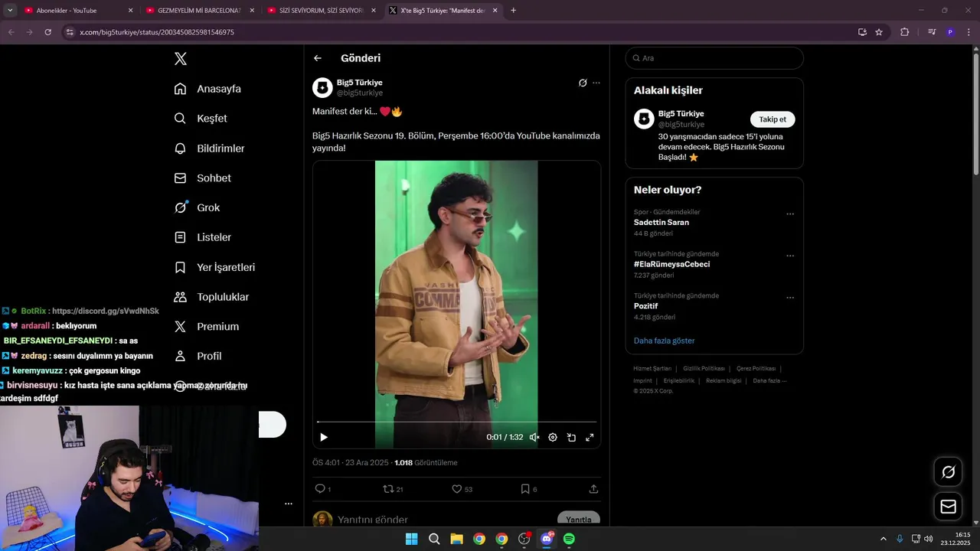The width and height of the screenshot is (980, 551).
Task: Open taskbar Search
Action: click(434, 539)
